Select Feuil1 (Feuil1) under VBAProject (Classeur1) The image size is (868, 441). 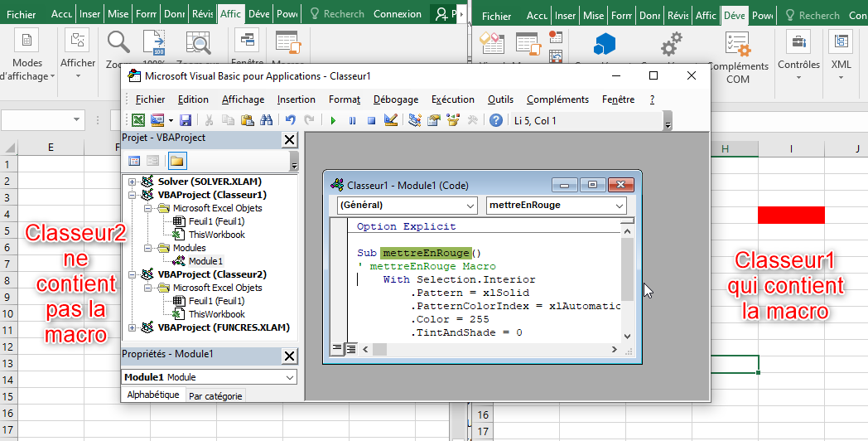coord(216,221)
